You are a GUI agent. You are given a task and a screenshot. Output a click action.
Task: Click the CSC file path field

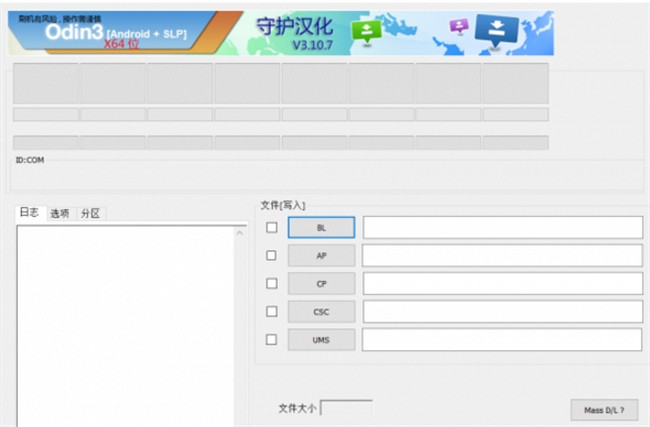(x=503, y=311)
